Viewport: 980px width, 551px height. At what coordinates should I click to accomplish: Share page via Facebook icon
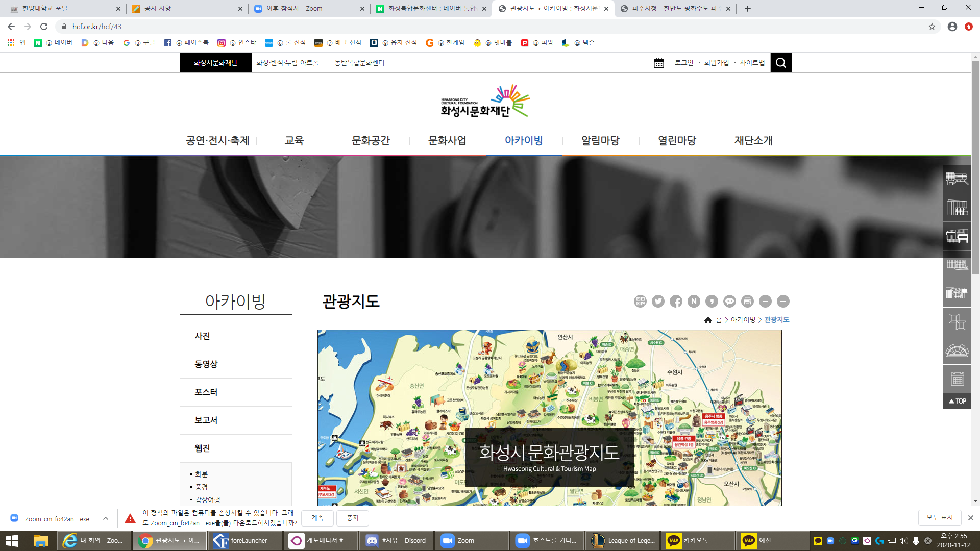676,302
